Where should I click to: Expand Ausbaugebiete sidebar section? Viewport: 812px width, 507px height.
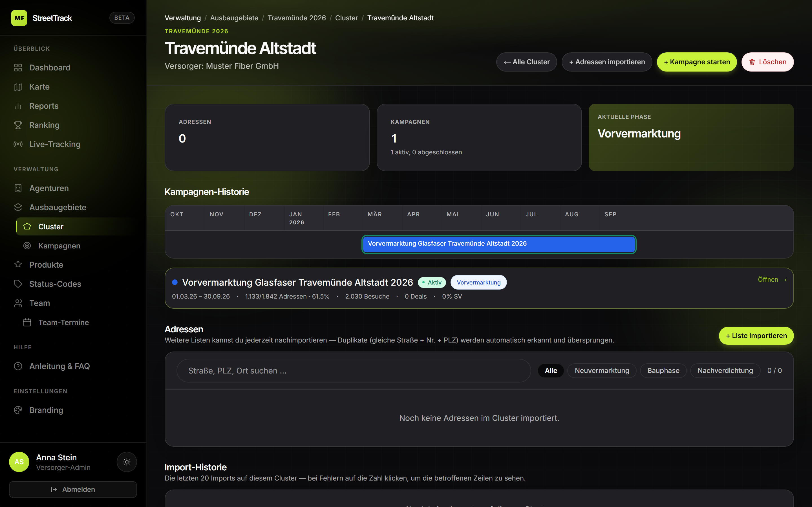point(58,207)
